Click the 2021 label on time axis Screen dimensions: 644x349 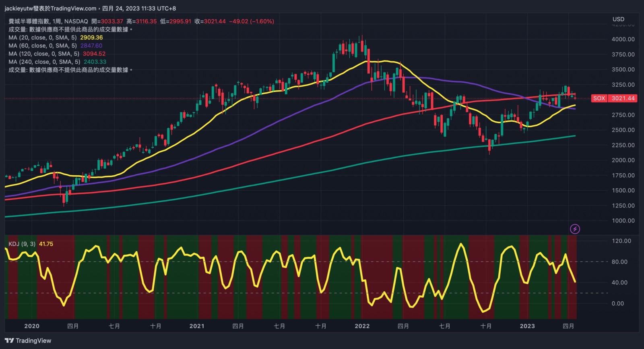197,326
